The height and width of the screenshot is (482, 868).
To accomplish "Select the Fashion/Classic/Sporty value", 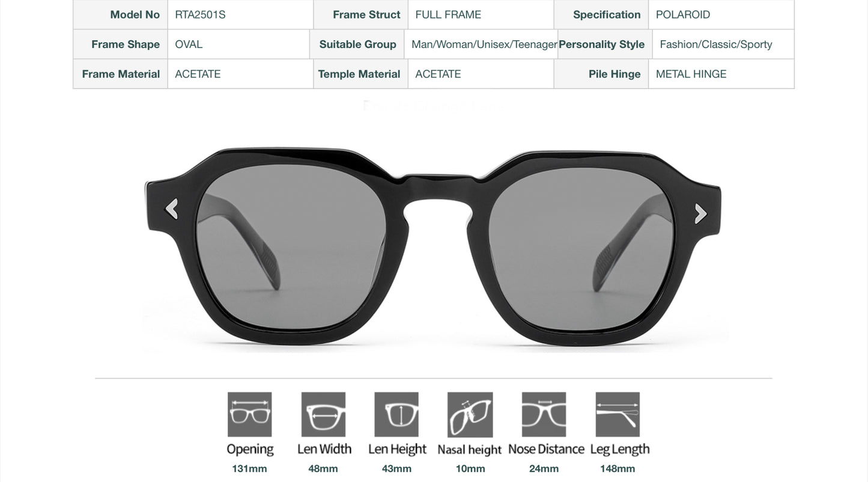I will [716, 44].
